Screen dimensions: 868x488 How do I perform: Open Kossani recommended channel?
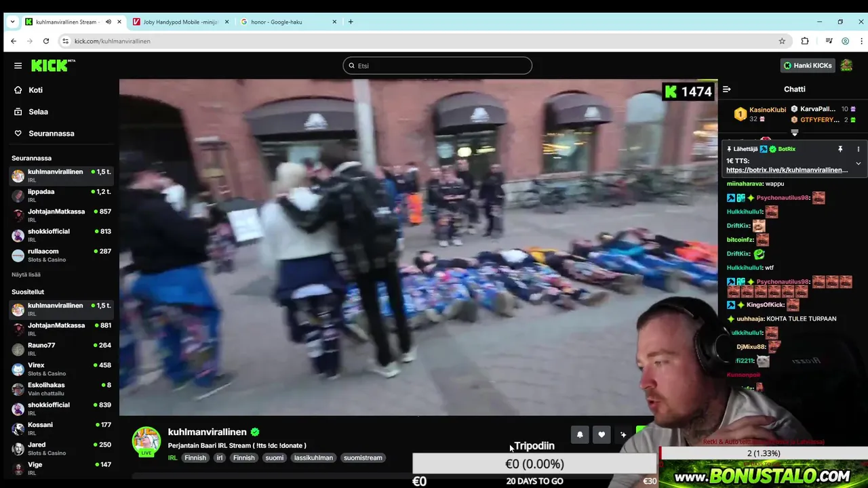click(x=61, y=428)
